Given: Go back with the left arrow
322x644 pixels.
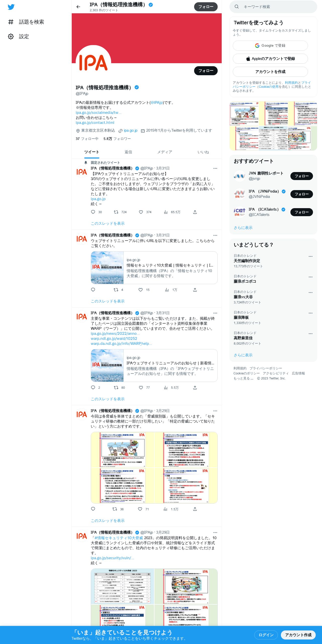Looking at the screenshot, I should click(78, 7).
